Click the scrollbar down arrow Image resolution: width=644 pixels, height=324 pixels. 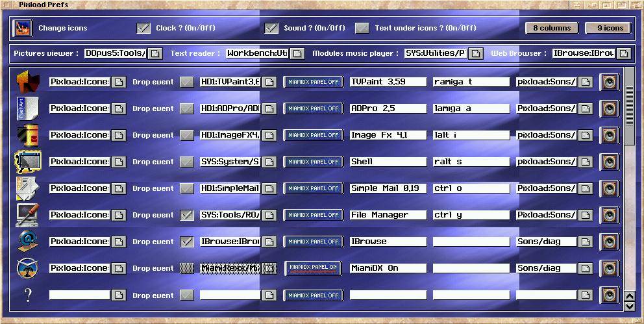(x=629, y=306)
